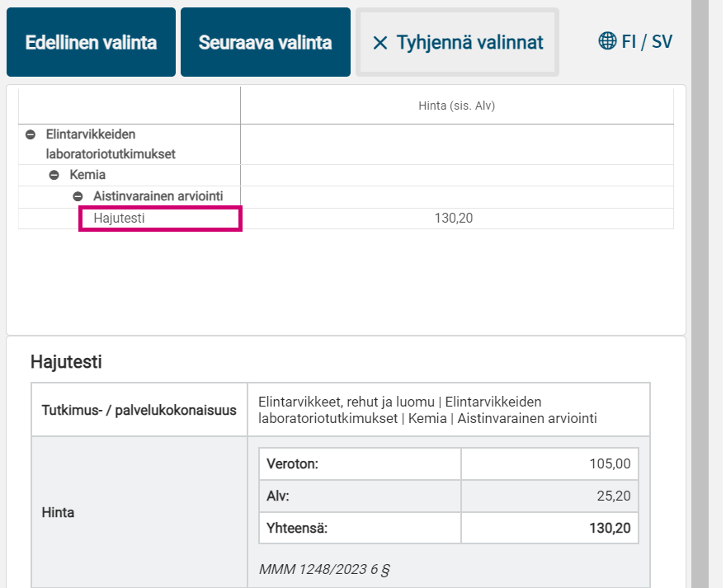The image size is (726, 588).
Task: Click the globe language icon
Action: click(x=608, y=40)
